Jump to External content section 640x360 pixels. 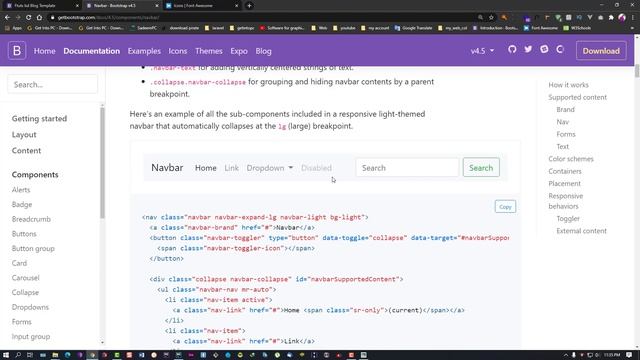[581, 231]
